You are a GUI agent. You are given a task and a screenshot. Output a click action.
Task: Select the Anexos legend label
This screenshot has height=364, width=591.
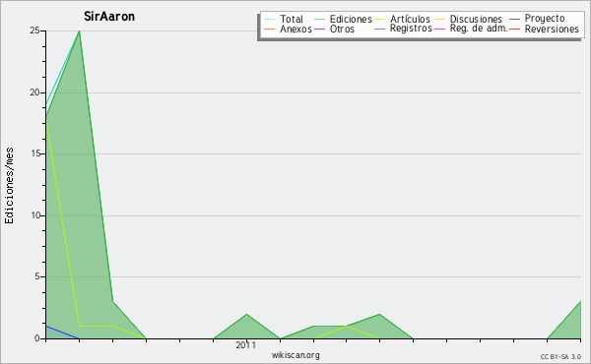click(x=295, y=29)
